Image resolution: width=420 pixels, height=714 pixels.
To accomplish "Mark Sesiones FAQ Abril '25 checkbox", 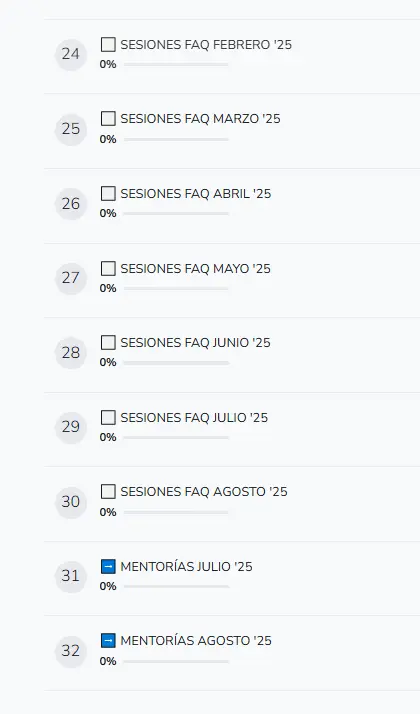I will pos(108,194).
